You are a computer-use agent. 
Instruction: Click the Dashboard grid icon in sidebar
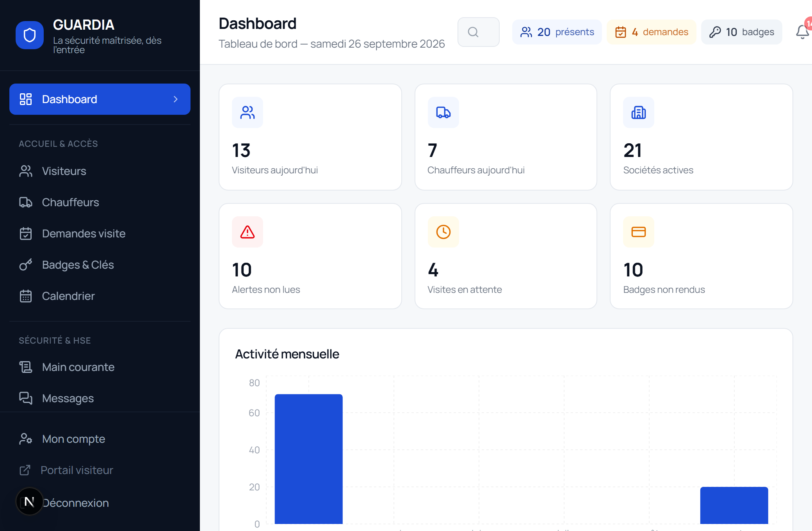tap(26, 99)
